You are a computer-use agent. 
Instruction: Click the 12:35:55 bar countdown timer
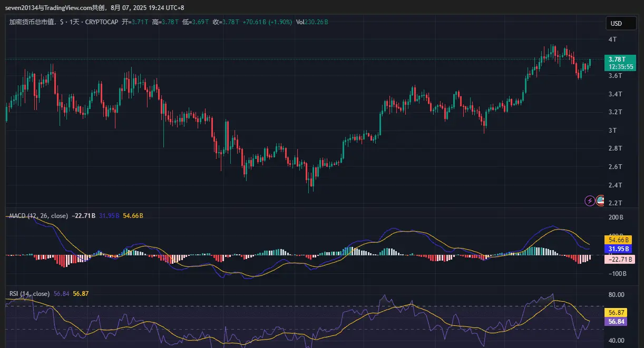[x=620, y=67]
